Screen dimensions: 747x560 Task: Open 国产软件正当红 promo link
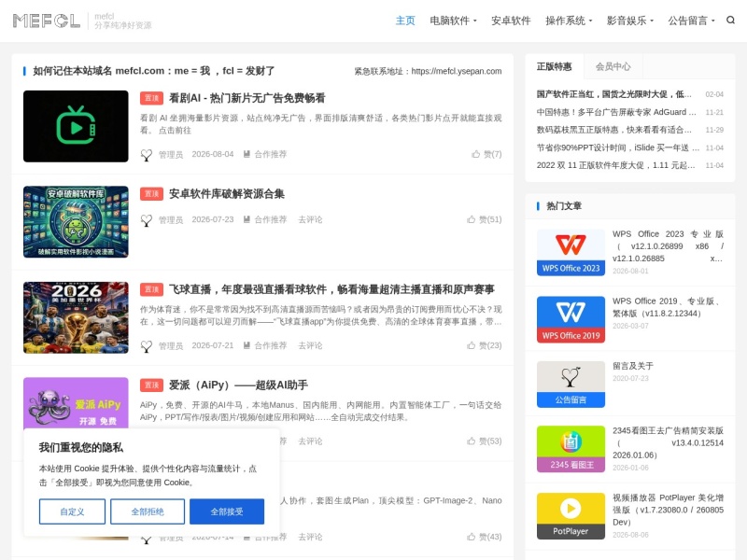point(614,94)
